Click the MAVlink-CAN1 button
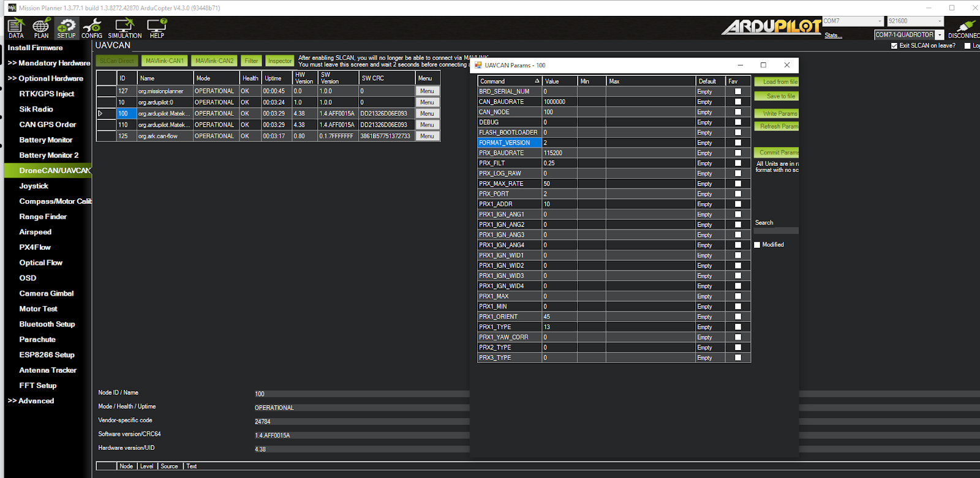This screenshot has height=478, width=980. pos(165,61)
